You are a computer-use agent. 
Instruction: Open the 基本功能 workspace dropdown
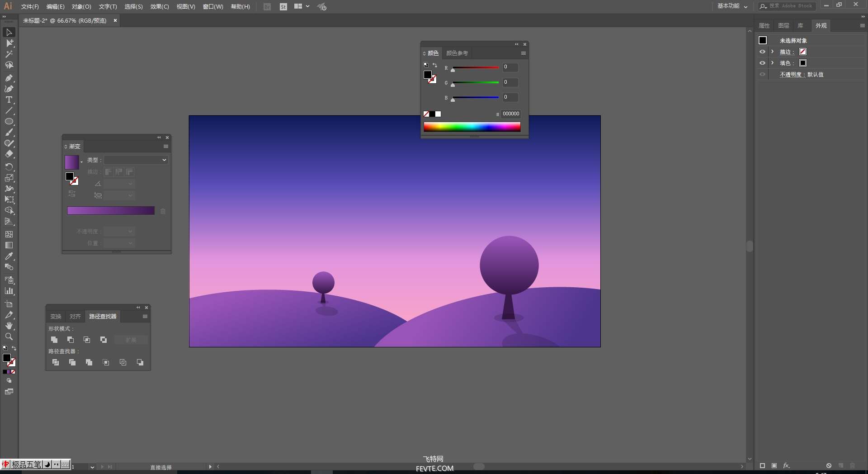[732, 6]
